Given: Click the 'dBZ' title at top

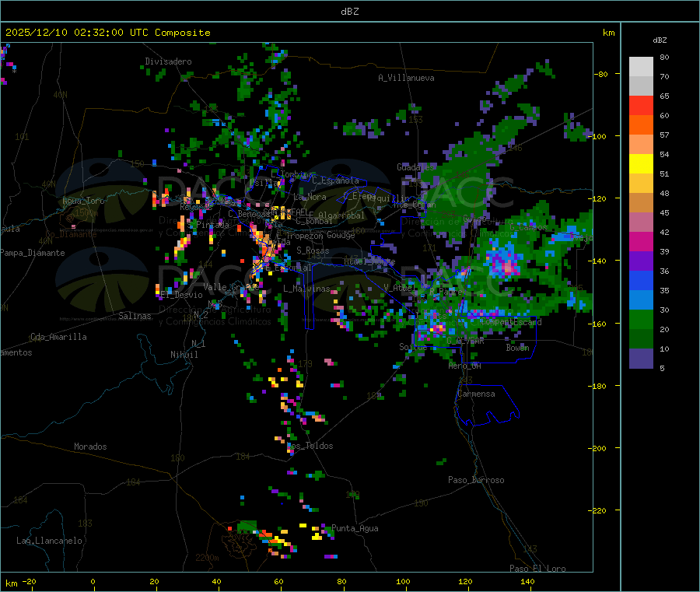Looking at the screenshot, I should (349, 12).
